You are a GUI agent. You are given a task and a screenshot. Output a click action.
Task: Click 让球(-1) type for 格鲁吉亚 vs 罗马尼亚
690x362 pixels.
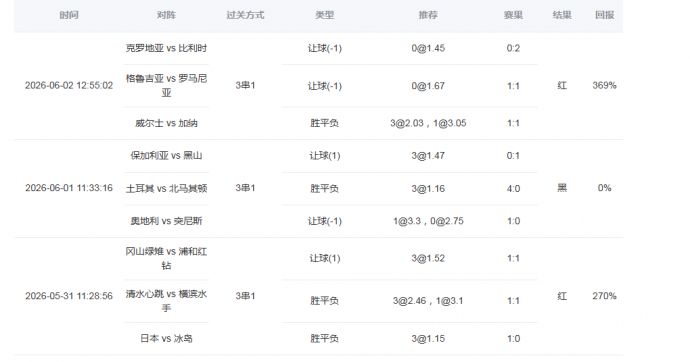click(324, 86)
